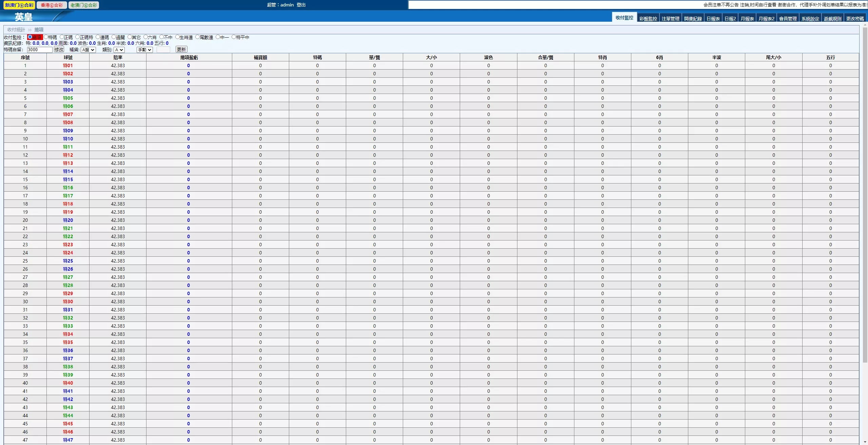868x445 pixels.
Task: Go to the 開獎紀錄 tab
Action: coord(693,19)
